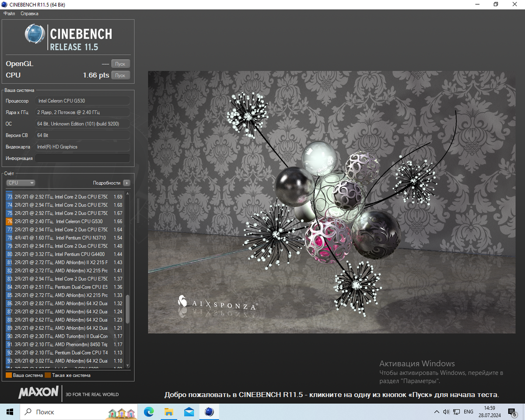
Task: Click the ranking list scroll-down arrow
Action: [128, 365]
